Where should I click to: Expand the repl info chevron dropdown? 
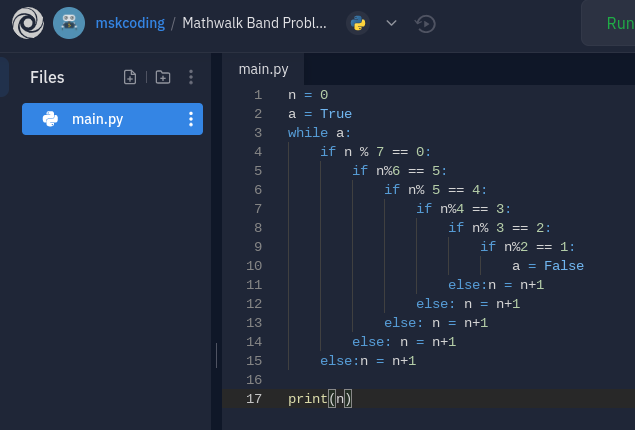click(391, 23)
